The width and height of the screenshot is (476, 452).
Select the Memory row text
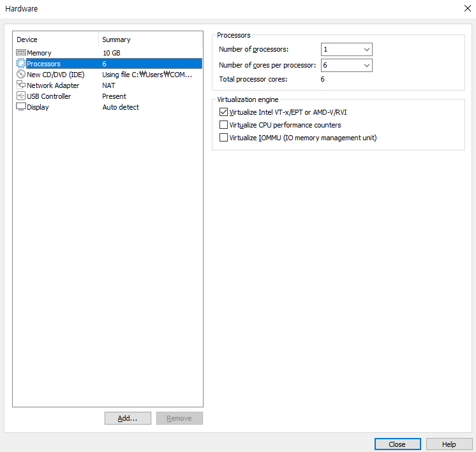click(39, 53)
